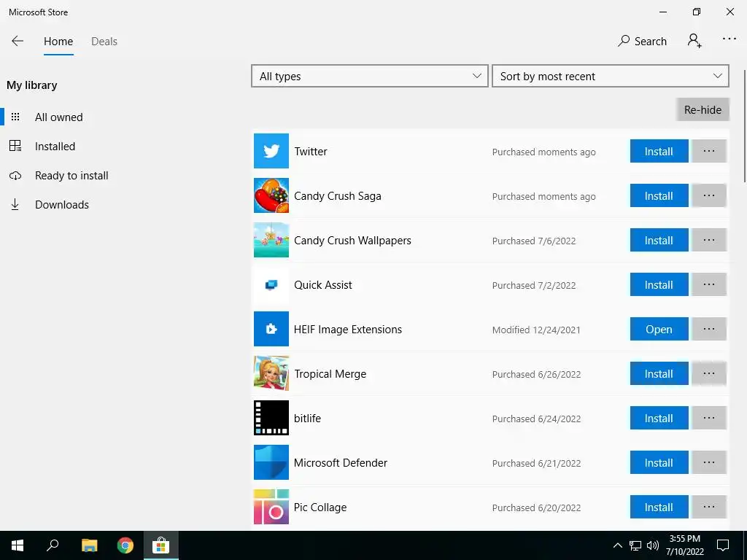
Task: Click the Microsoft Defender shield icon
Action: pyautogui.click(x=271, y=462)
